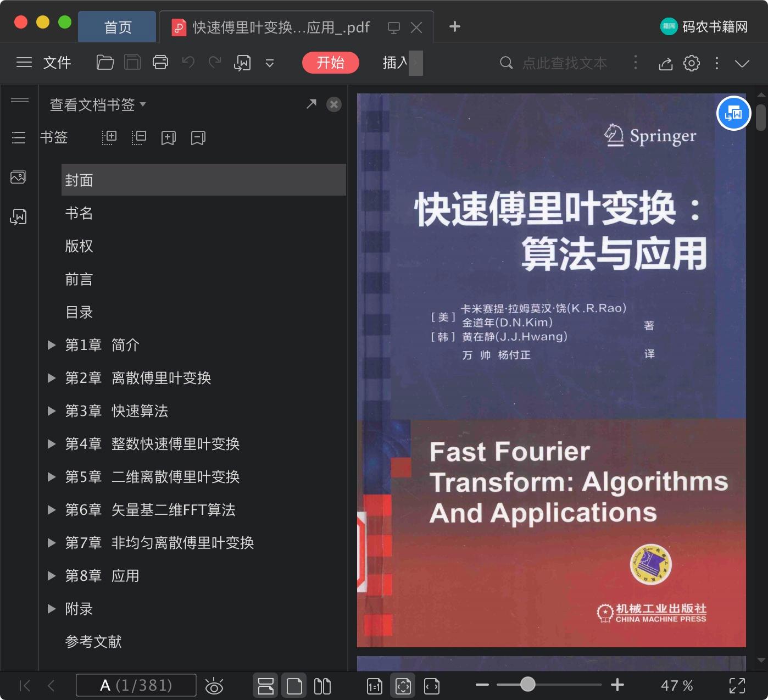Expand the 第4章 整数快速傅里叶变换 bookmark

(x=52, y=444)
